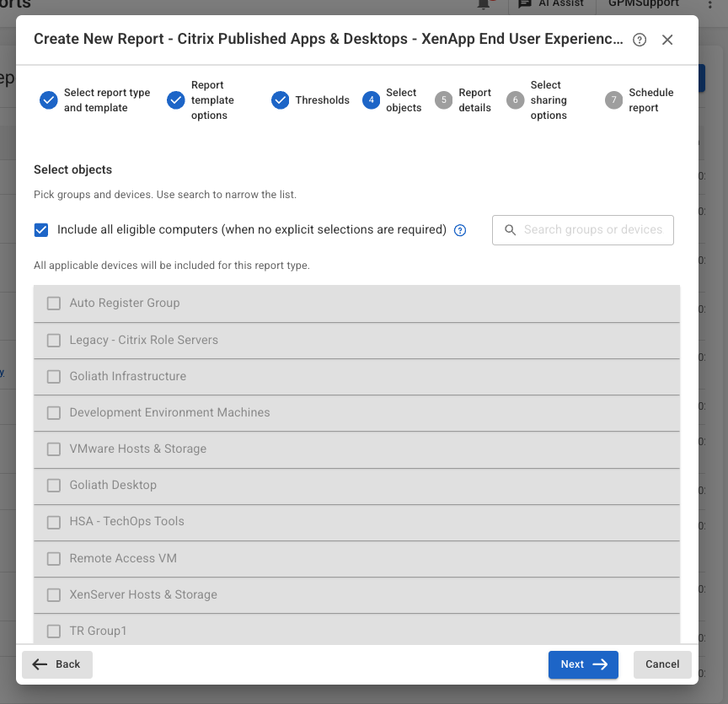Jump to step 6 Select sharing options
The image size is (728, 704).
pyautogui.click(x=537, y=99)
